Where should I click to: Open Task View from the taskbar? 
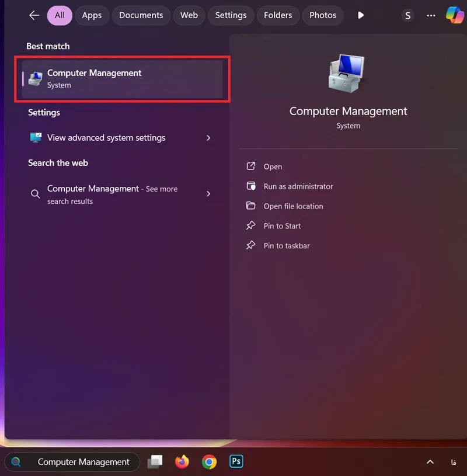(155, 462)
